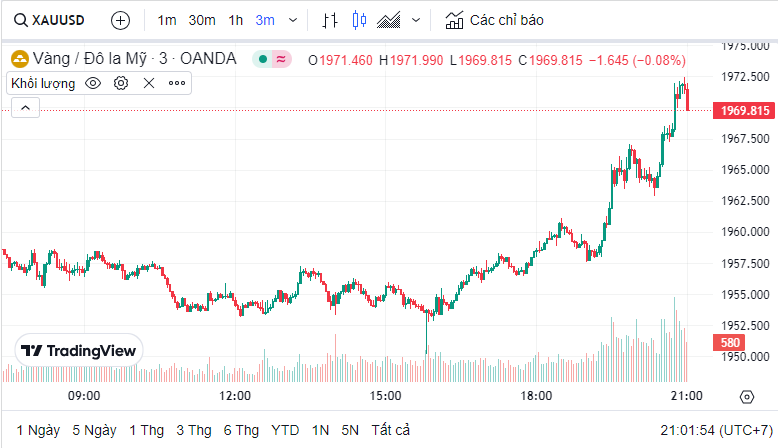Select the area chart style icon
This screenshot has height=448, width=778.
pyautogui.click(x=390, y=20)
